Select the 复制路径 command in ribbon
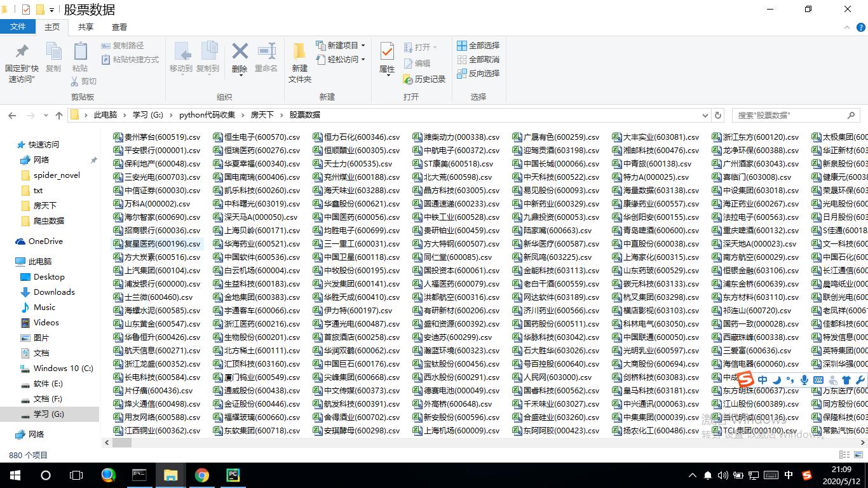 tap(123, 46)
